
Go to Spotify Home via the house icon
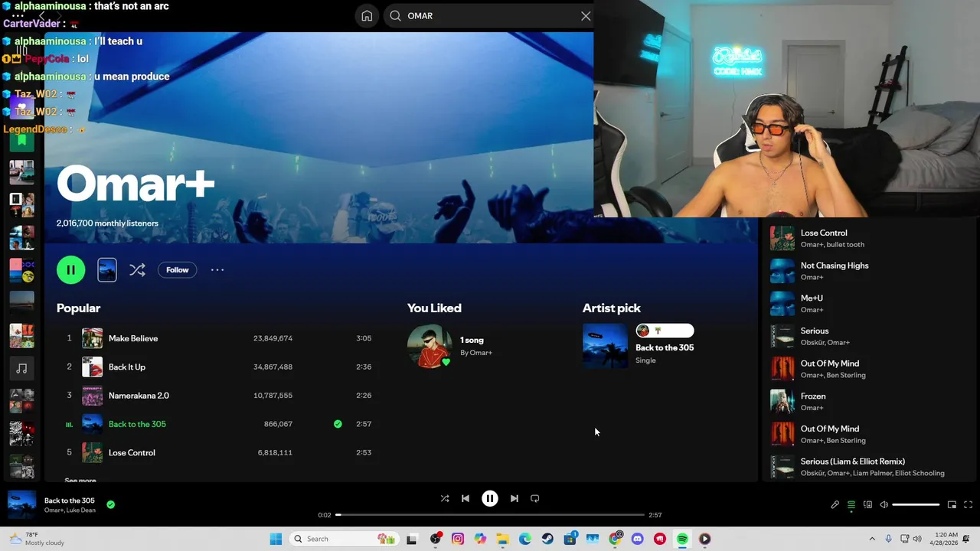(x=367, y=16)
